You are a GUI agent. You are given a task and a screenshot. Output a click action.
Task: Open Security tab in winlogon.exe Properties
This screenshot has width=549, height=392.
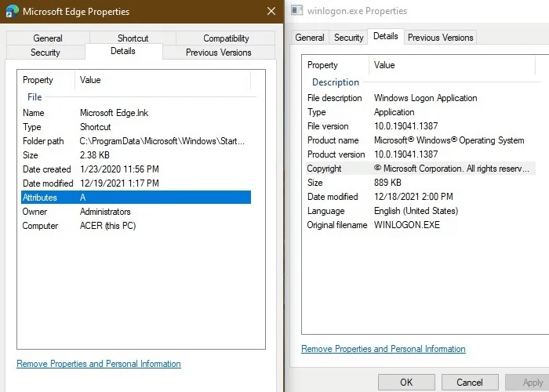(349, 37)
